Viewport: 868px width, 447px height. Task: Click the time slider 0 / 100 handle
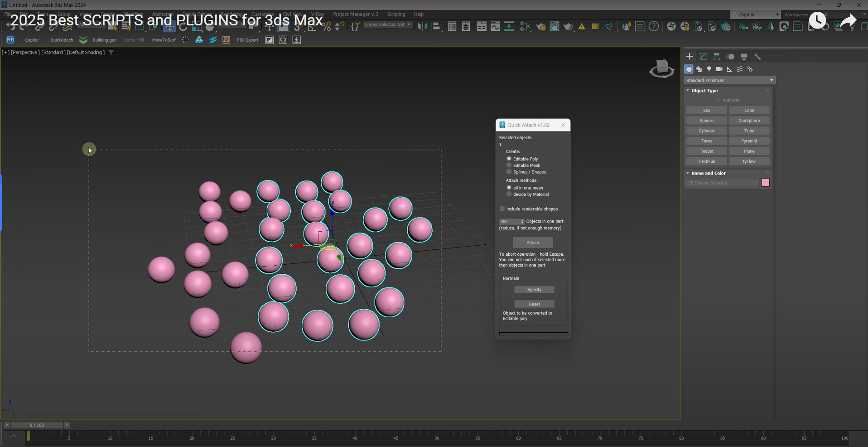point(37,425)
